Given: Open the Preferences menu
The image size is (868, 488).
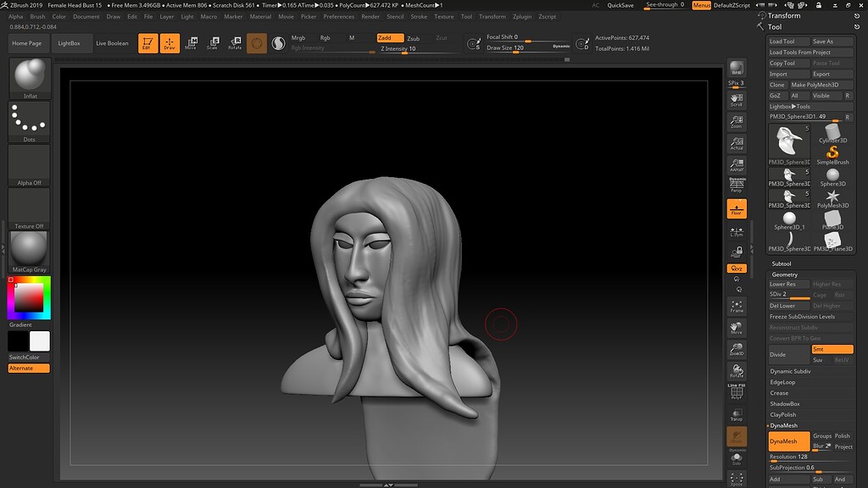Looking at the screenshot, I should coord(338,16).
